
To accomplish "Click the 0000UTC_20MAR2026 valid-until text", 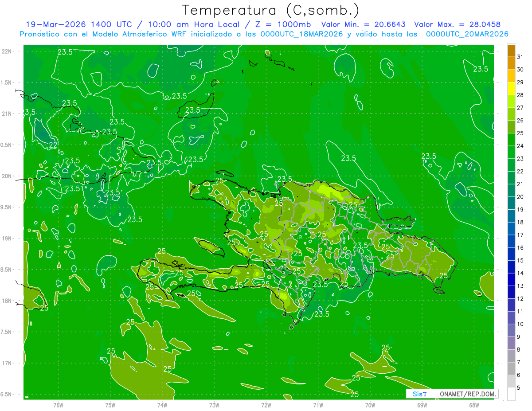I will [467, 34].
